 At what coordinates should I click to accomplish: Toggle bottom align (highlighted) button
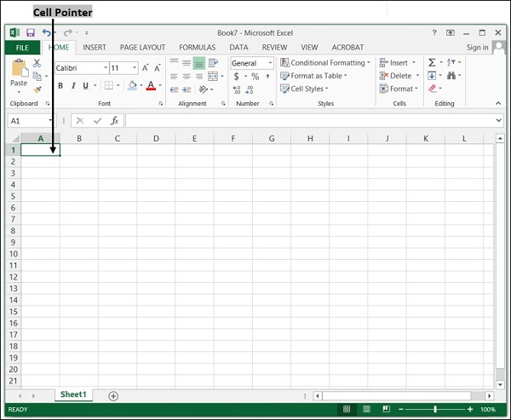click(x=198, y=63)
